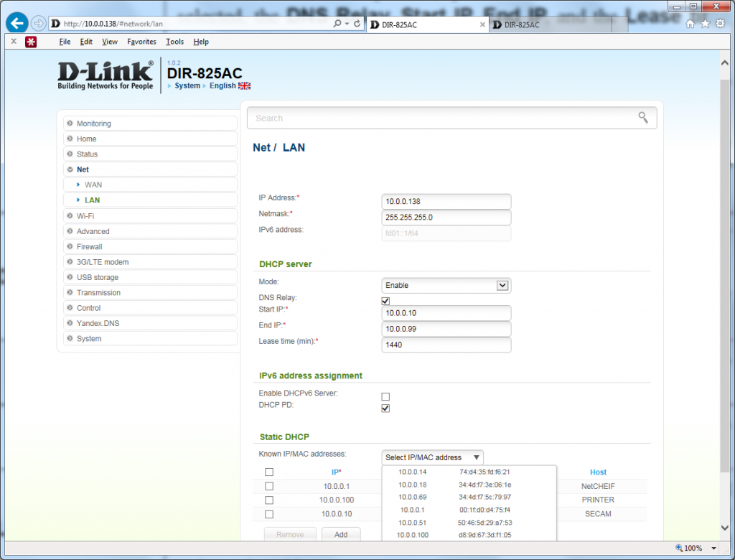The height and width of the screenshot is (560, 735).
Task: Open the Favorites menu
Action: [141, 42]
